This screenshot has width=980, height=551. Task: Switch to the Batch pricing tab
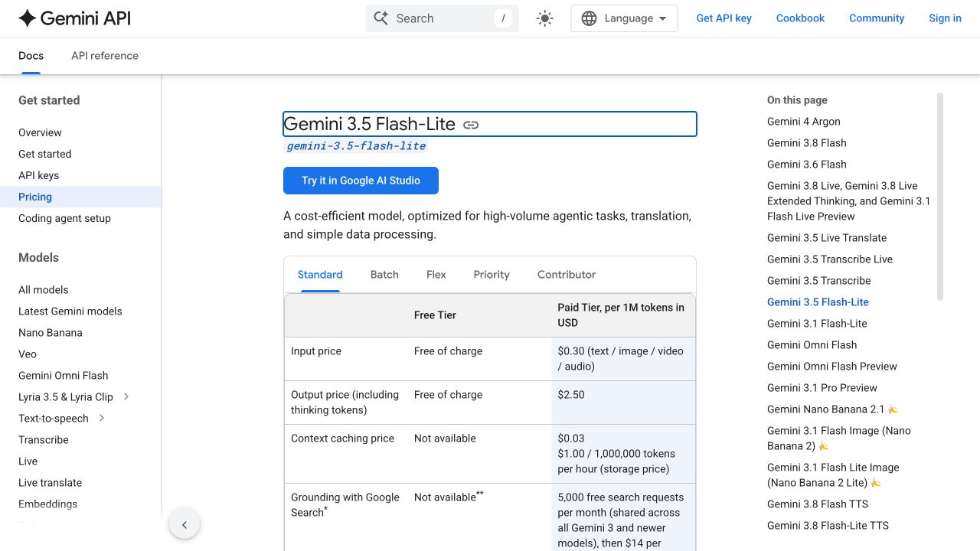pyautogui.click(x=384, y=275)
